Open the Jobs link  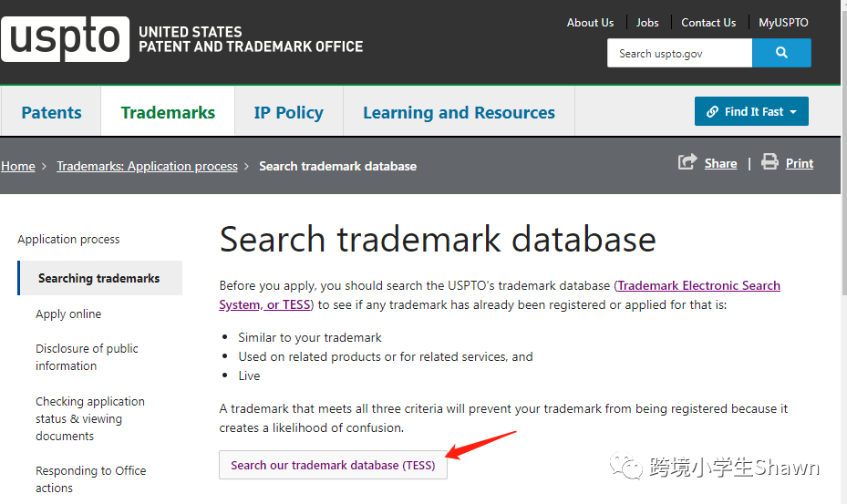tap(647, 23)
